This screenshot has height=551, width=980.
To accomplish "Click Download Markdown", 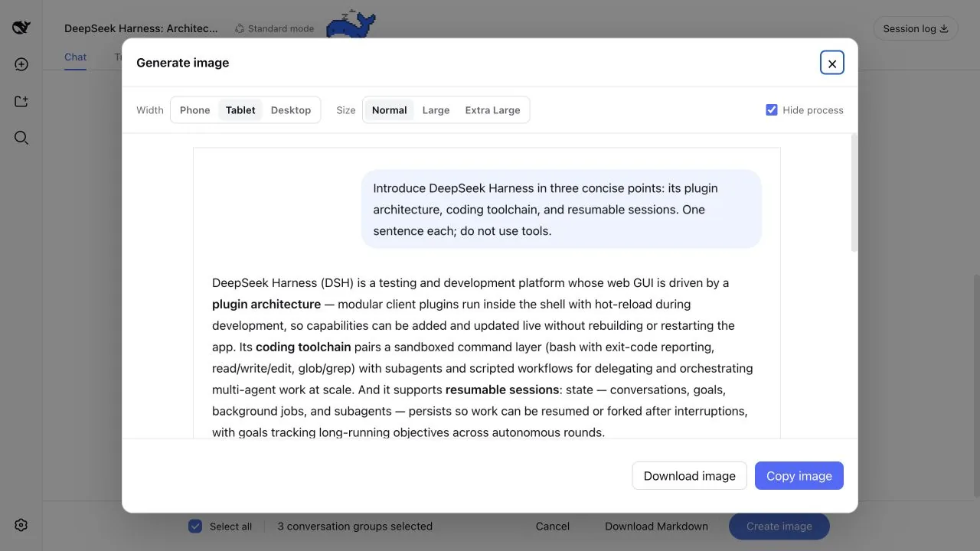I will [x=657, y=527].
